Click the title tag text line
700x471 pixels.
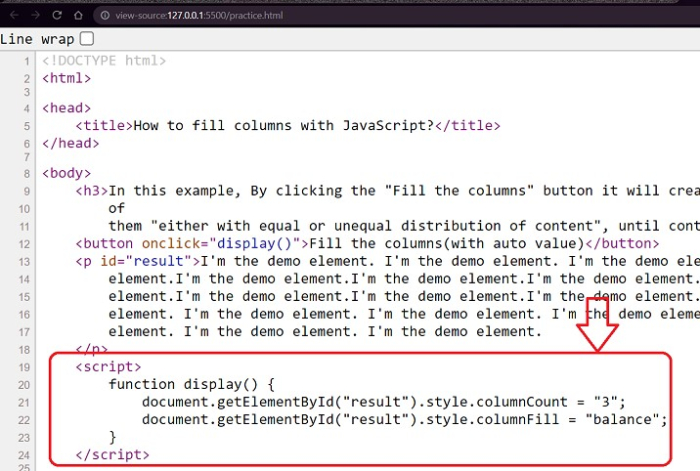[287, 126]
